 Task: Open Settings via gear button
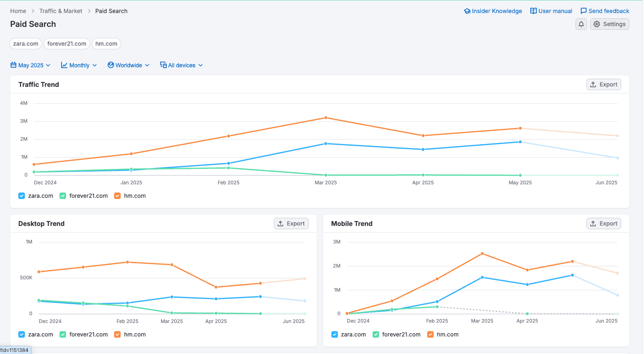610,24
